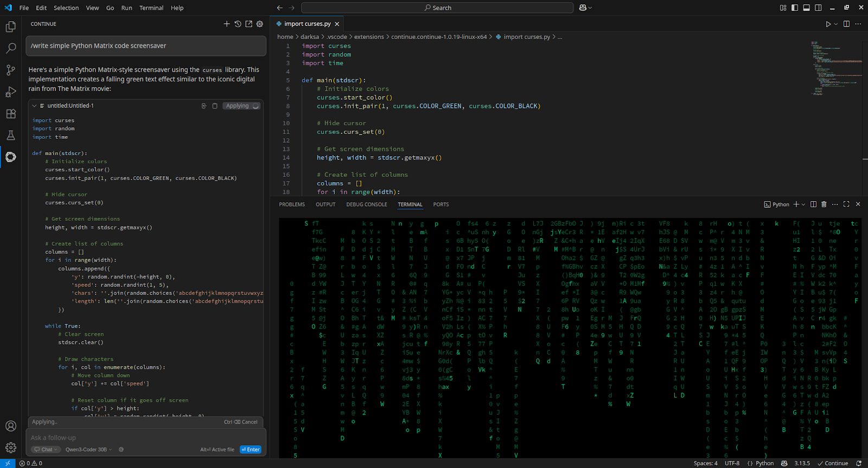Open the Explorer view in activity bar

[10, 27]
